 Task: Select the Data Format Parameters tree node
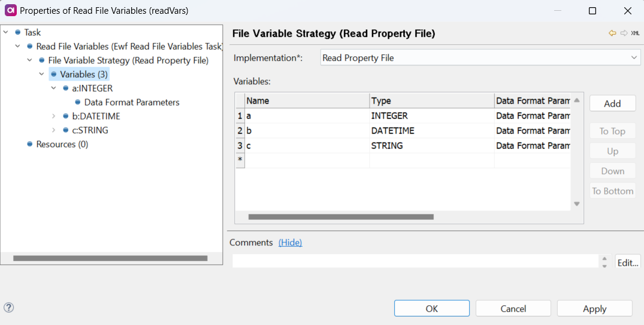tap(132, 102)
